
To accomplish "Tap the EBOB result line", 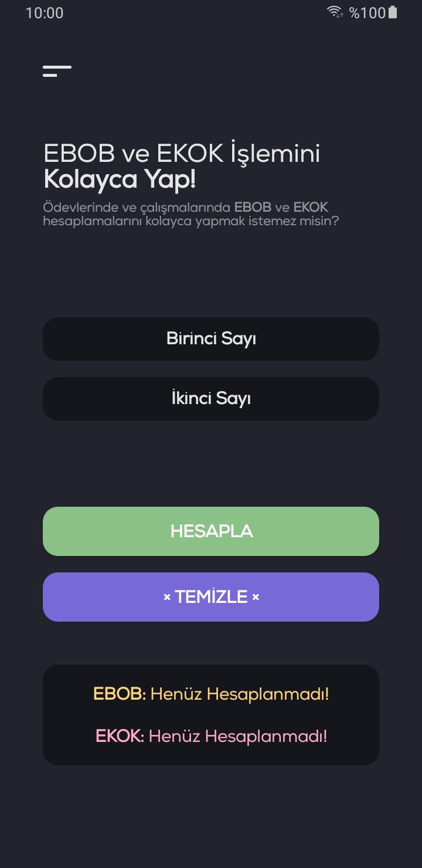I will 211,694.
